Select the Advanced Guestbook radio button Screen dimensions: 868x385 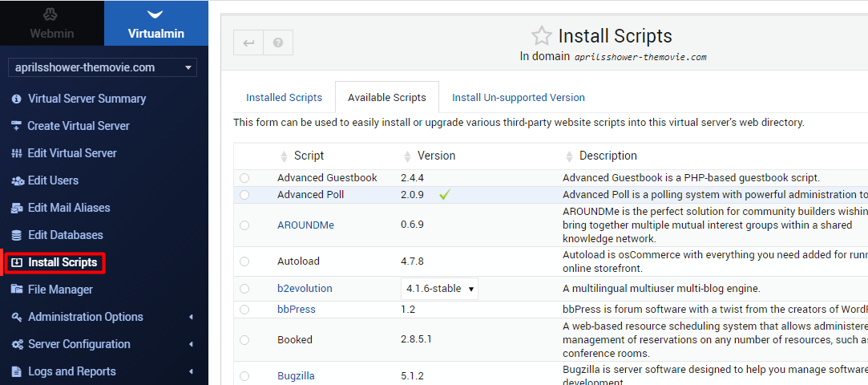click(244, 178)
